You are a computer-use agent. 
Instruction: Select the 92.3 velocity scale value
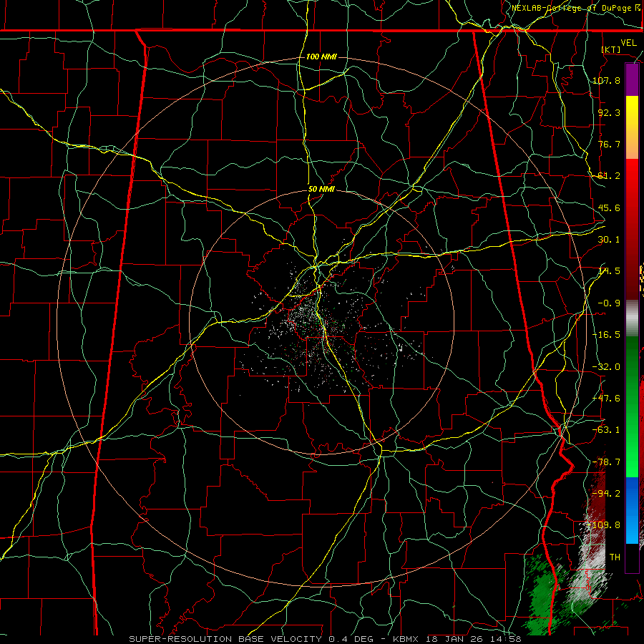(x=609, y=112)
